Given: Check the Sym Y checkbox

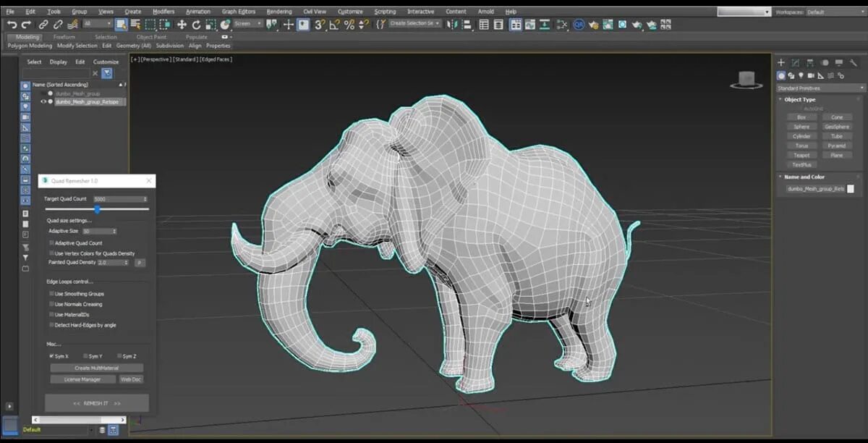Looking at the screenshot, I should [85, 356].
